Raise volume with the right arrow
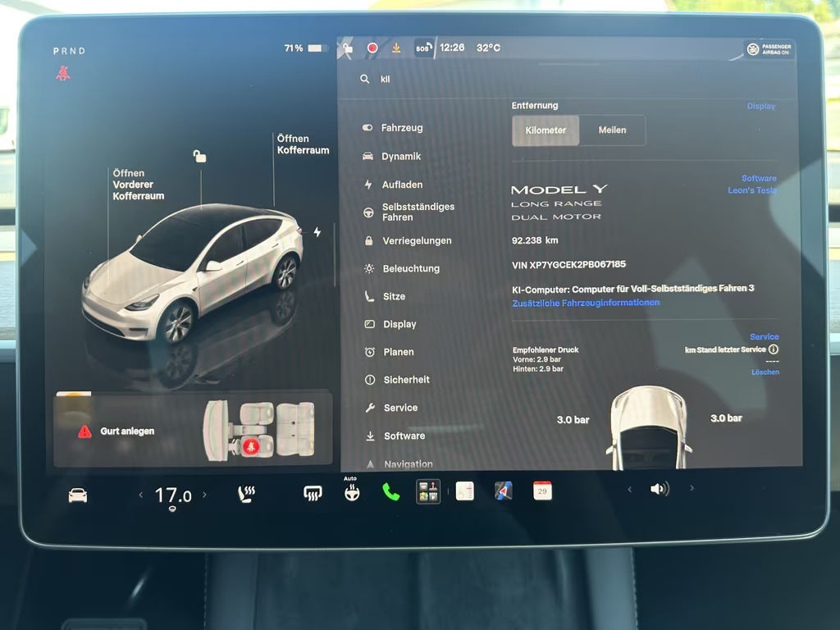Viewport: 840px width, 630px height. point(692,488)
